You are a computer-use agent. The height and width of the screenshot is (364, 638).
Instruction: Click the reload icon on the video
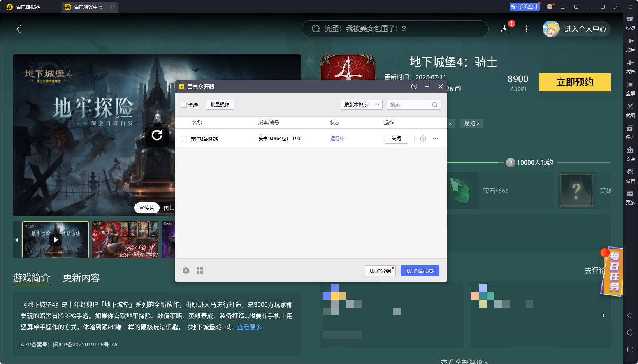(157, 135)
